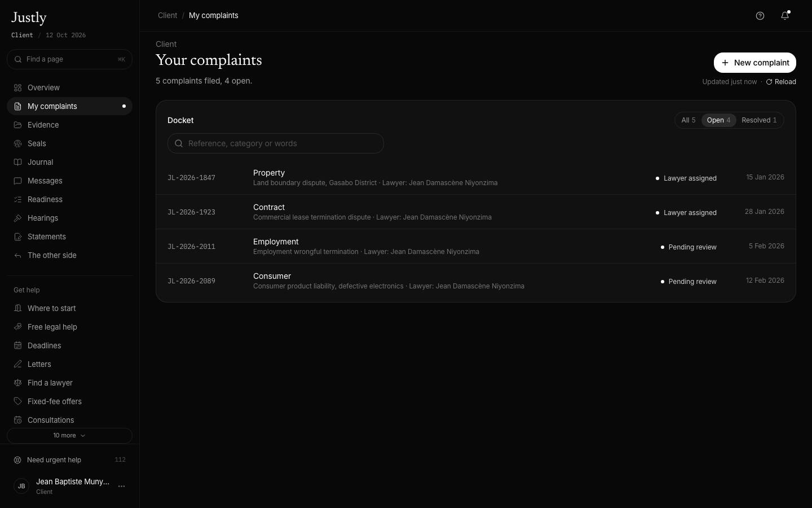Open the help question-mark icon
812x508 pixels.
(760, 16)
